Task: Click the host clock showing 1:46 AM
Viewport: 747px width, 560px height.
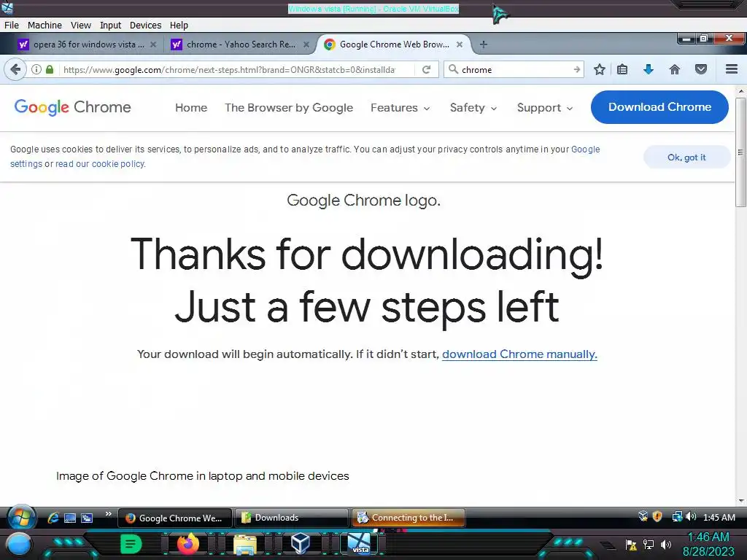Action: click(x=708, y=537)
